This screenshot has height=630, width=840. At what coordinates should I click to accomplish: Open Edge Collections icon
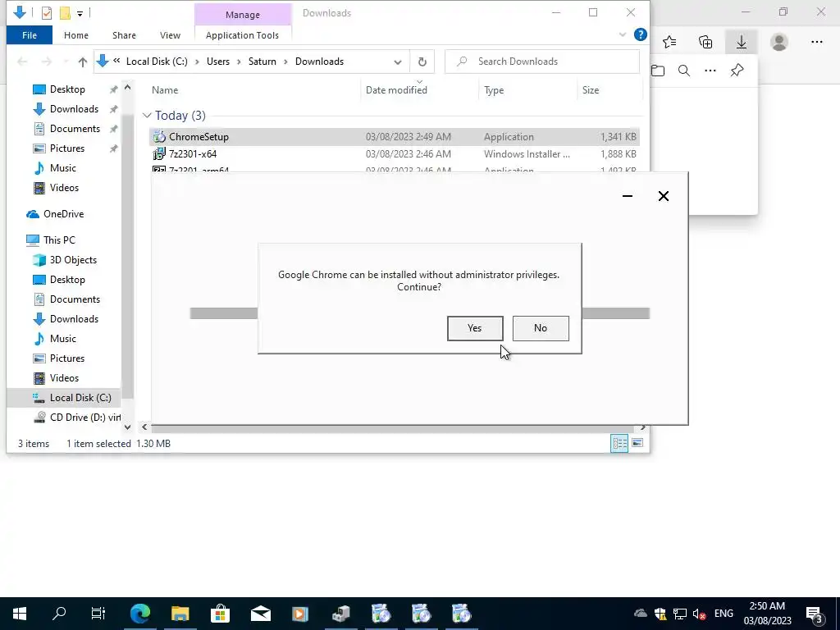click(x=705, y=42)
